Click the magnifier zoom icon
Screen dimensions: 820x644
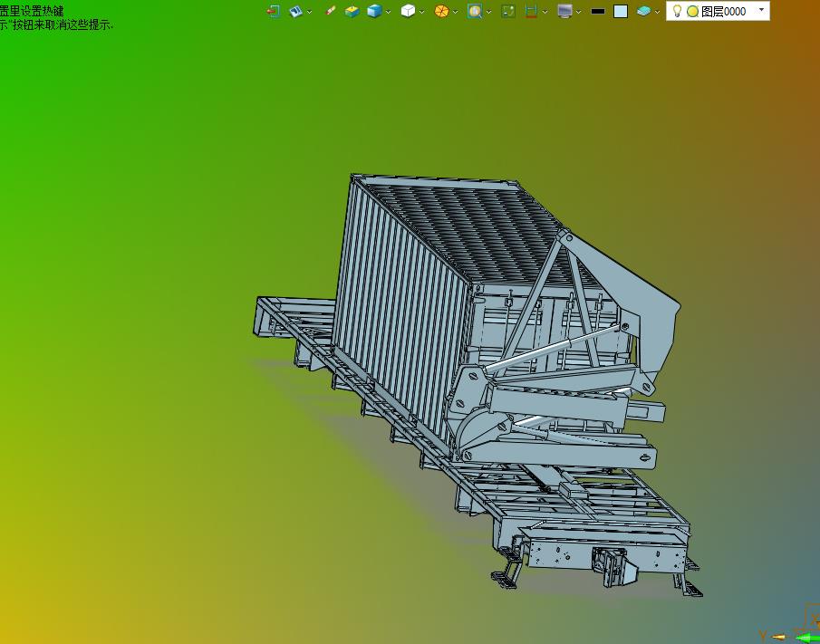tap(475, 11)
